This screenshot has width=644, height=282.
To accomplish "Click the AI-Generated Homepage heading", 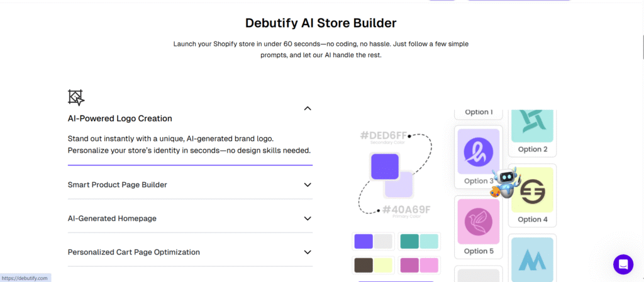I will coord(112,219).
